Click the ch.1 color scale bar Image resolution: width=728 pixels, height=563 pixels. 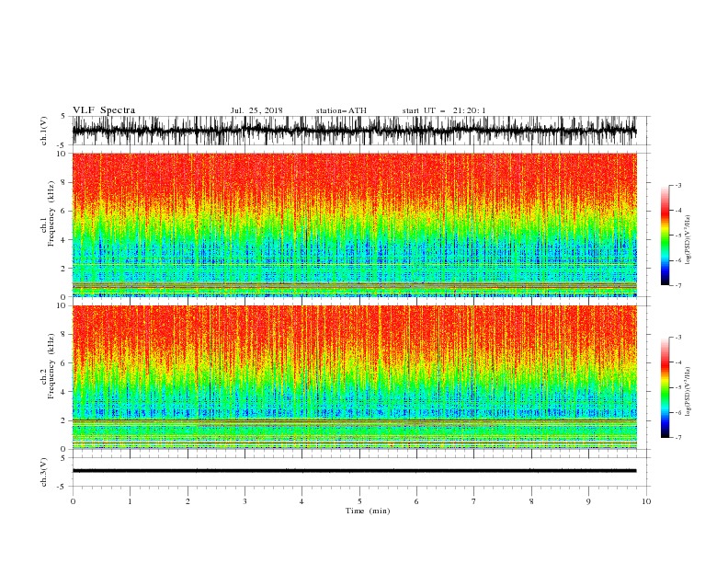click(665, 235)
